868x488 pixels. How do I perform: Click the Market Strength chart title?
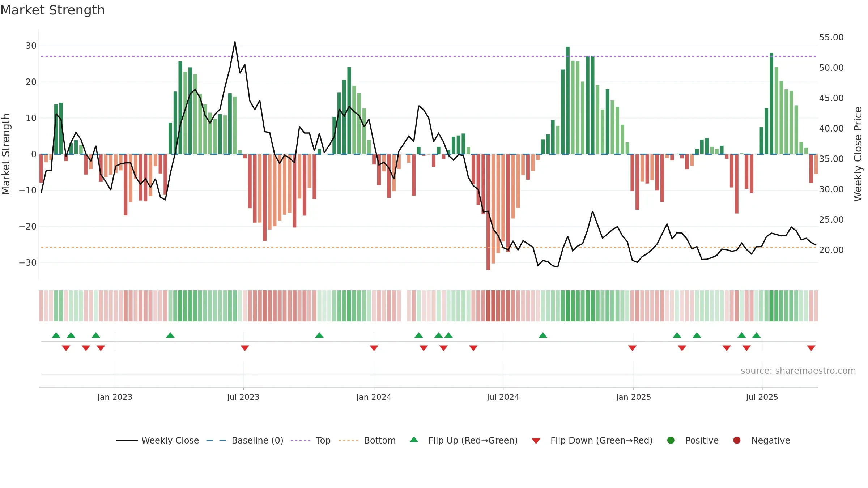[52, 10]
